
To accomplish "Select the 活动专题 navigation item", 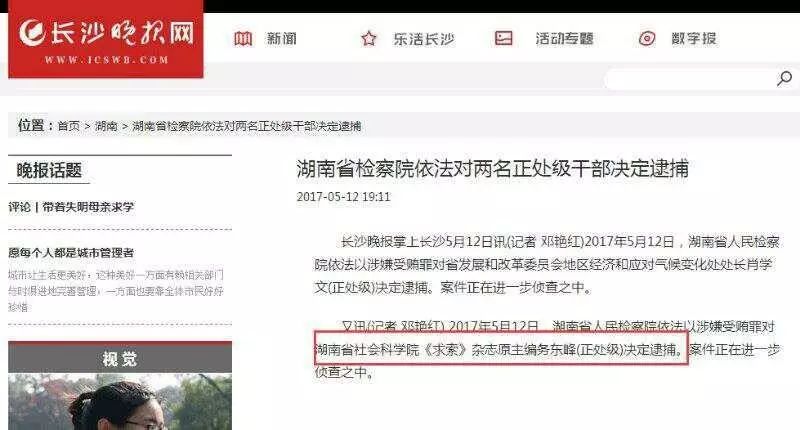I will (x=564, y=38).
